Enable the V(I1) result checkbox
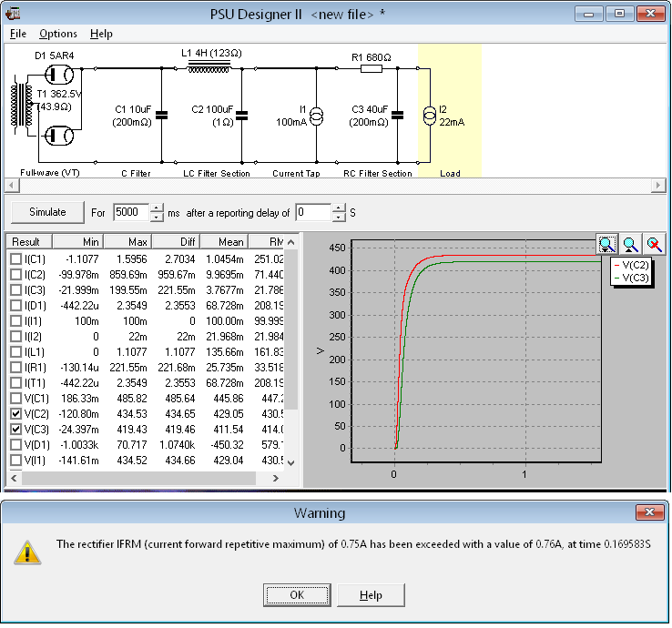672x628 pixels. pyautogui.click(x=15, y=460)
